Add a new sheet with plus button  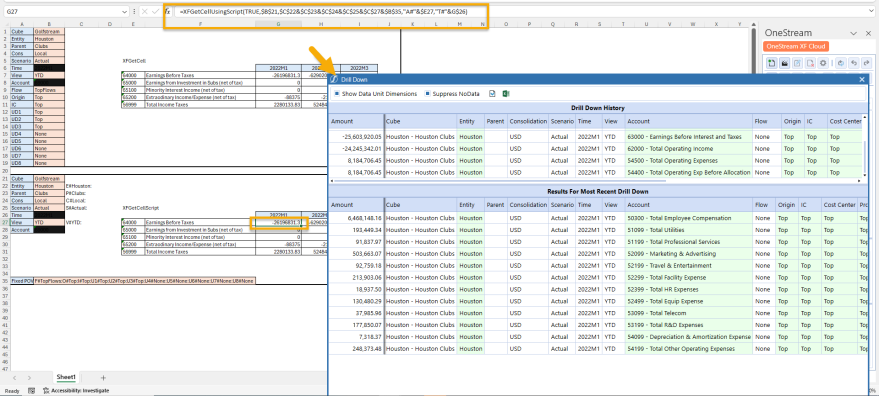[103, 378]
